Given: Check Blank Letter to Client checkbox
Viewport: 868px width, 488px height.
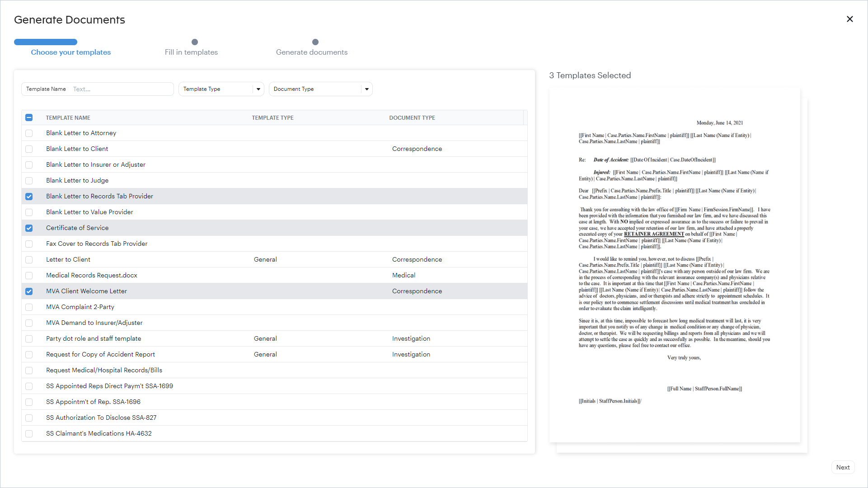Looking at the screenshot, I should coord(29,149).
